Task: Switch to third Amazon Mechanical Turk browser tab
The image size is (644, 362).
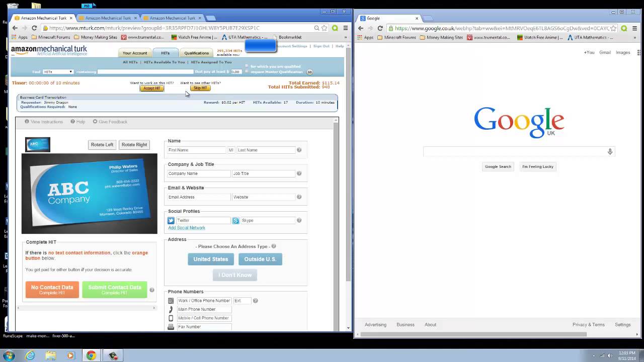Action: point(172,18)
